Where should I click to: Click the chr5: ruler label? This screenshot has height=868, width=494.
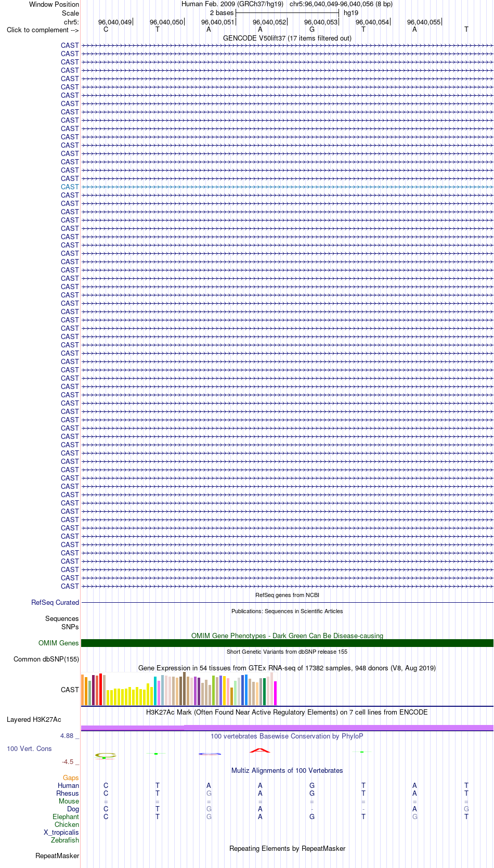coord(71,22)
